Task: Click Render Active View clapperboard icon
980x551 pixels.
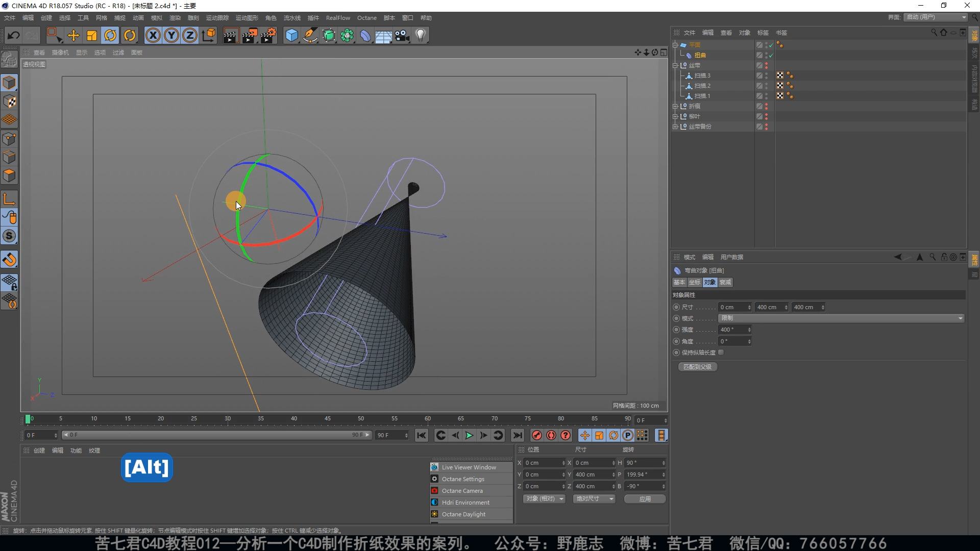Action: 230,35
